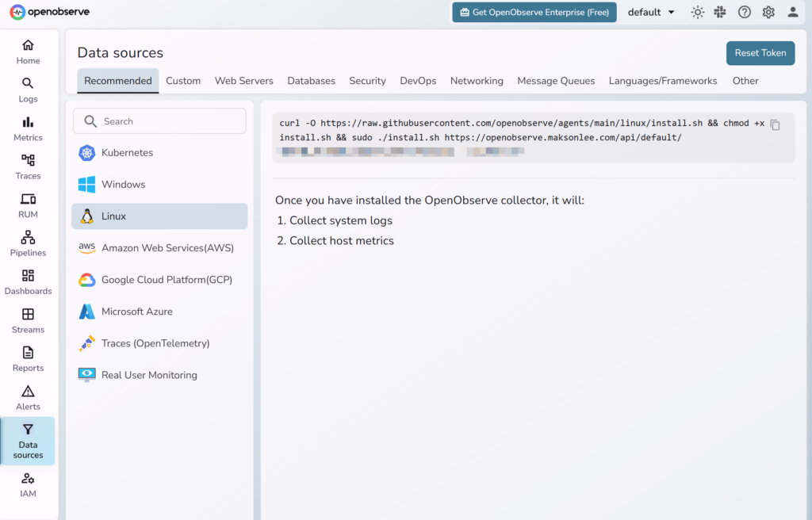Image resolution: width=812 pixels, height=520 pixels.
Task: Open the help question mark icon
Action: 744,12
